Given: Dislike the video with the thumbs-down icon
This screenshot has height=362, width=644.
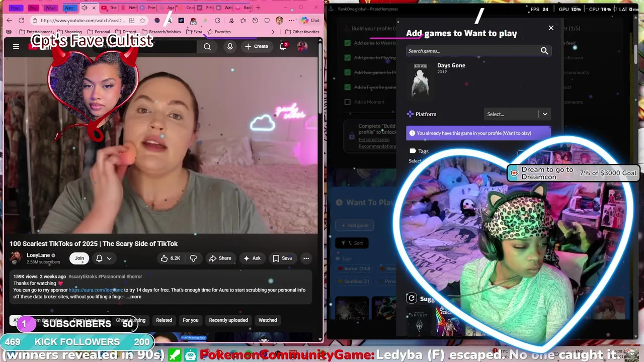Looking at the screenshot, I should (193, 258).
